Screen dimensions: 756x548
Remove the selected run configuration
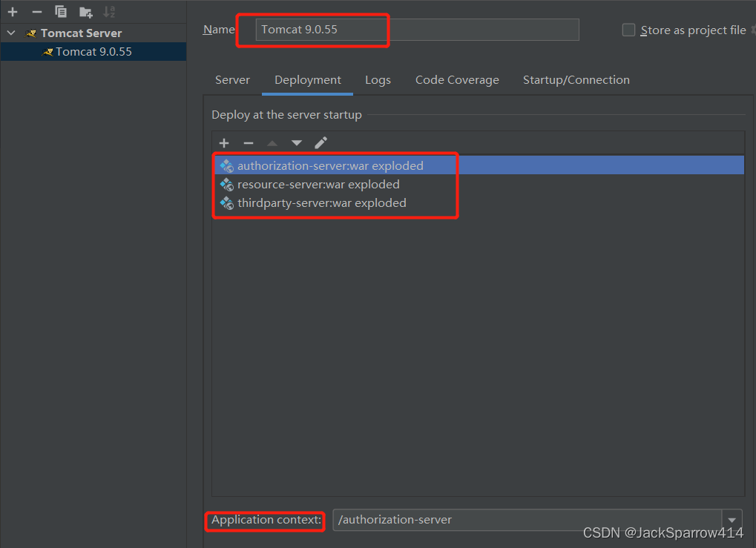point(36,12)
